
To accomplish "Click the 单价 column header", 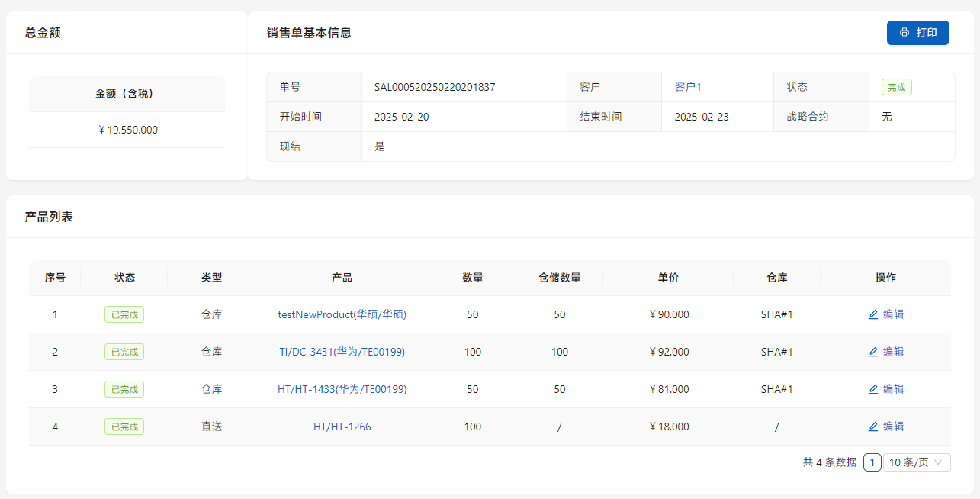I will (668, 278).
